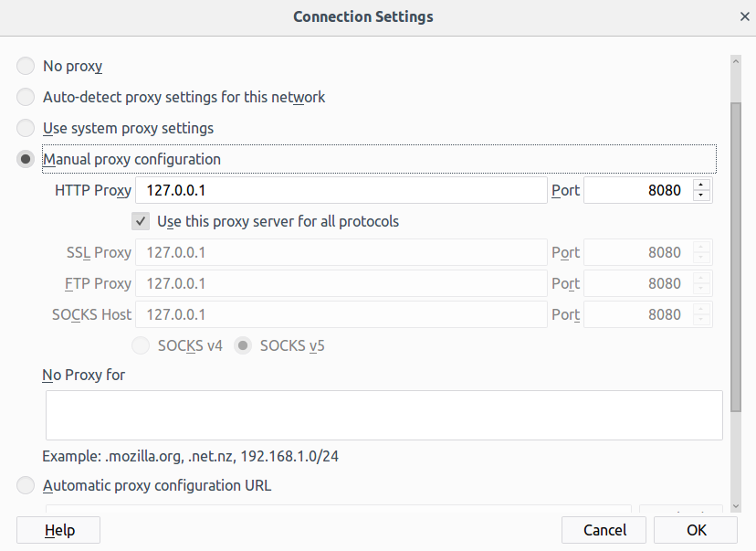The width and height of the screenshot is (756, 551).
Task: Decrease the HTTP Proxy port value
Action: point(700,195)
